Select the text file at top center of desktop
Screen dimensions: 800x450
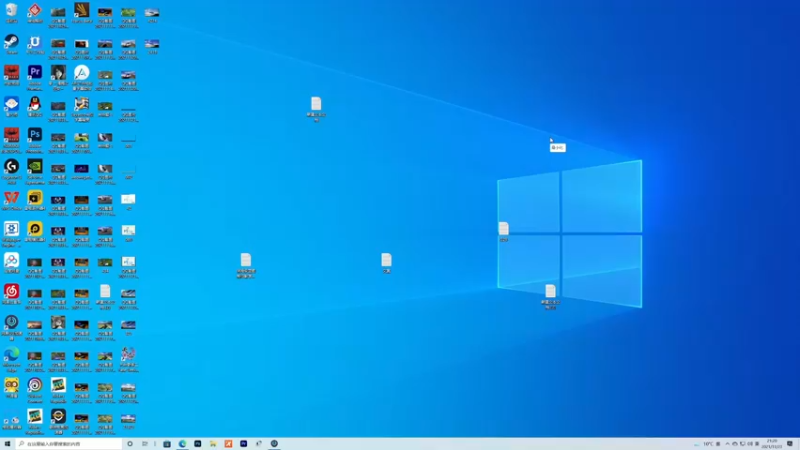[316, 109]
